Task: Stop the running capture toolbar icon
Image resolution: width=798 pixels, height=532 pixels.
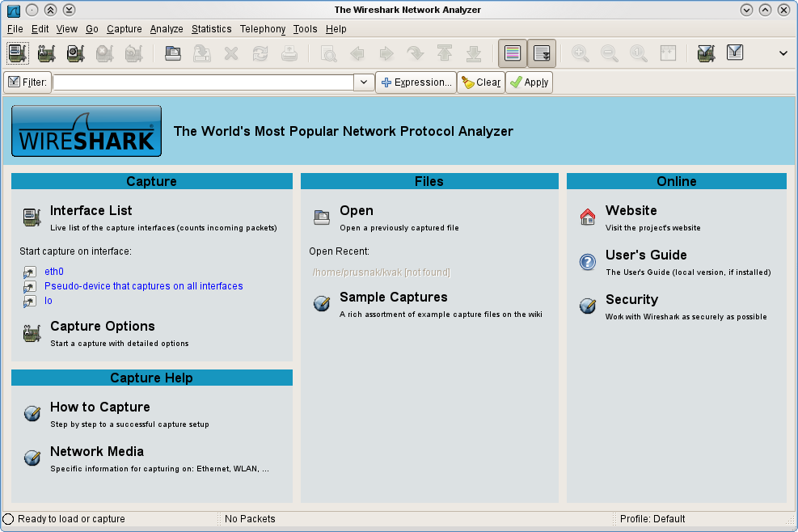Action: (104, 53)
